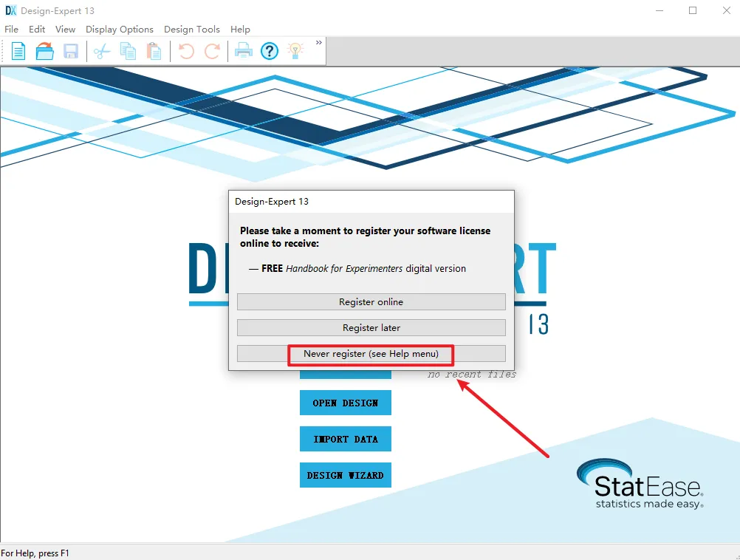Click the Undo arrow icon
The height and width of the screenshot is (560, 740).
coord(186,51)
